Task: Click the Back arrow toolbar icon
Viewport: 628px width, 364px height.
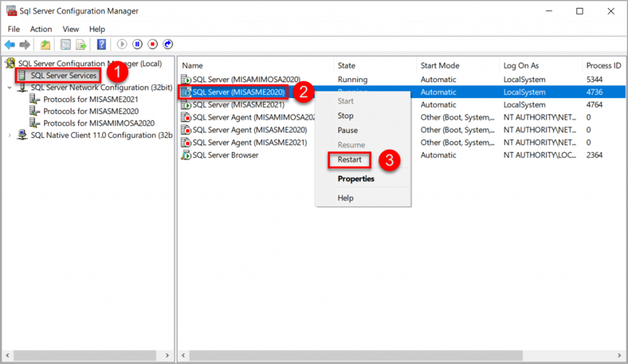Action: [x=9, y=45]
